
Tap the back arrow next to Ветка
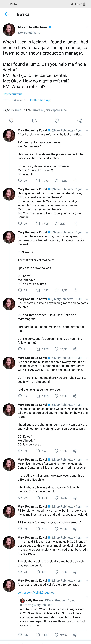(6, 14)
